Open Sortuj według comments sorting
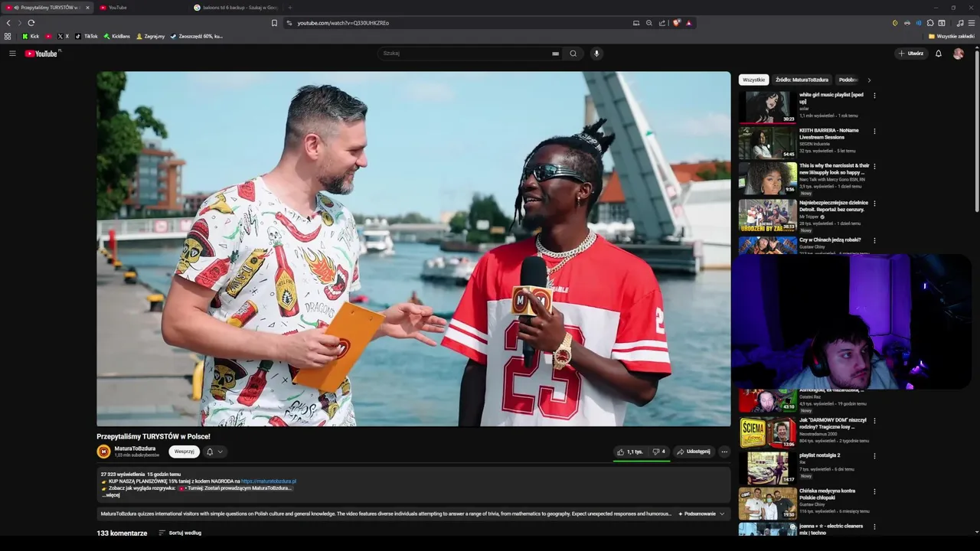Viewport: 980px width, 551px height. (180, 533)
